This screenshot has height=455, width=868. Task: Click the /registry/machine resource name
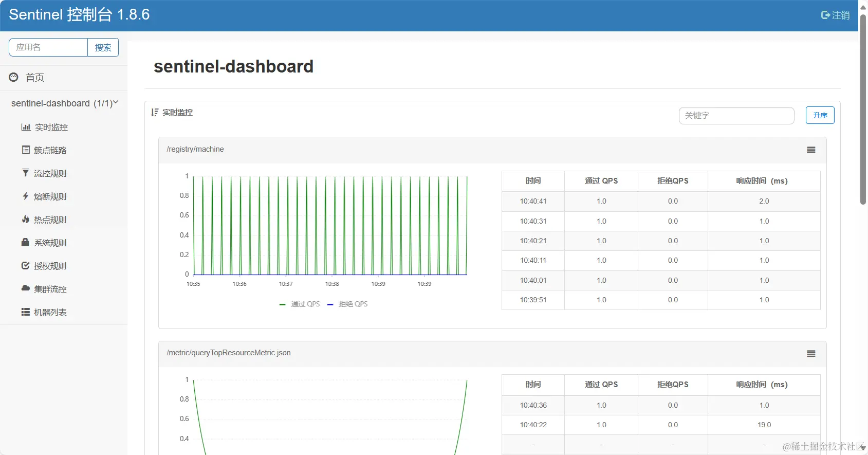coord(195,149)
